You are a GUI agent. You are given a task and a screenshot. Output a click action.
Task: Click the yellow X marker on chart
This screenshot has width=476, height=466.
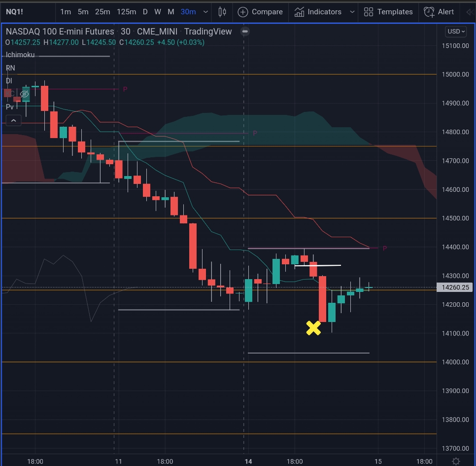tap(313, 328)
